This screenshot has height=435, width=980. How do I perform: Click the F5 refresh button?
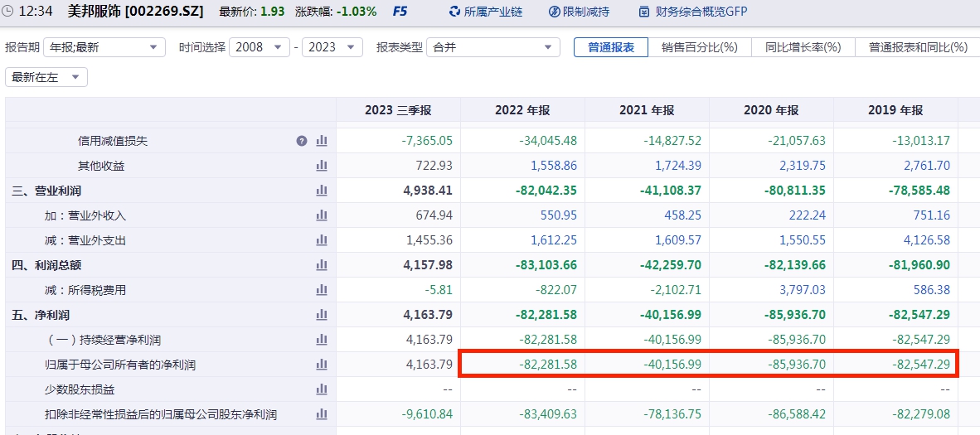[400, 12]
